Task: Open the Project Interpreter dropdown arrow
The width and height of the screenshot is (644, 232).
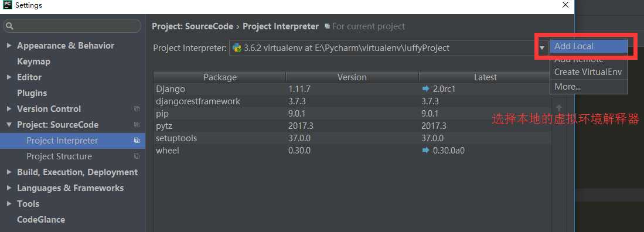Action: pyautogui.click(x=541, y=48)
